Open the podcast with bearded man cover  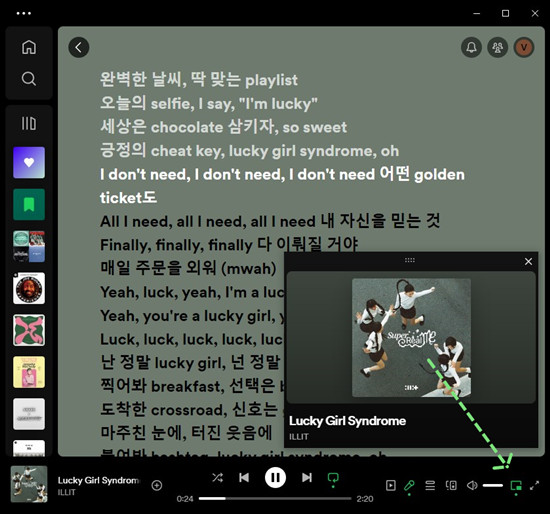click(29, 288)
